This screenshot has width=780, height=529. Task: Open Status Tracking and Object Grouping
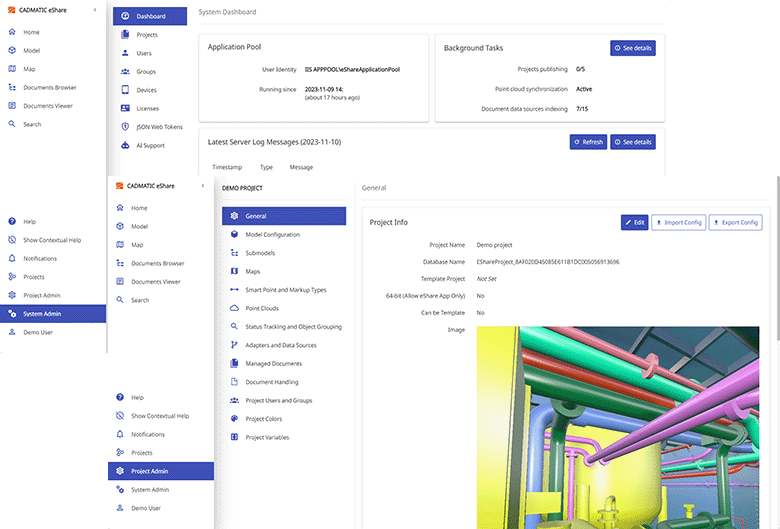(x=301, y=327)
